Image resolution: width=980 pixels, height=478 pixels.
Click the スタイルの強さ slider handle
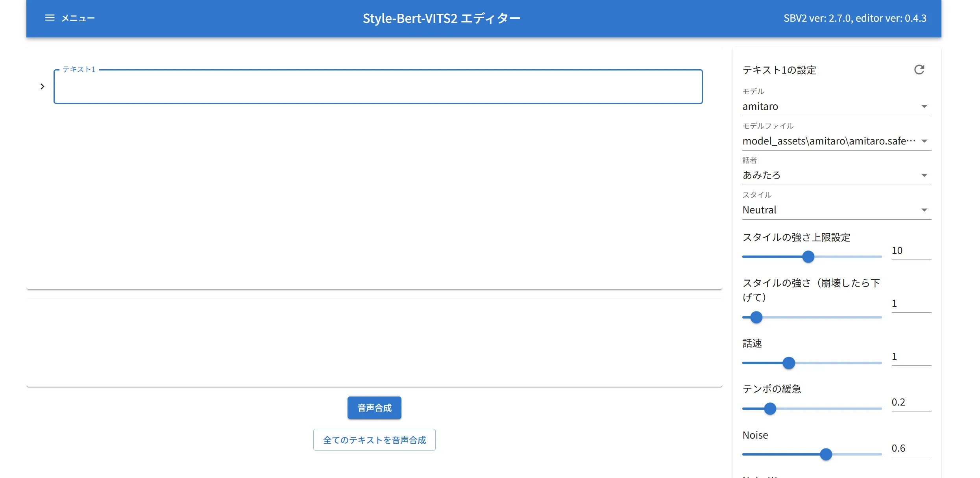coord(756,317)
